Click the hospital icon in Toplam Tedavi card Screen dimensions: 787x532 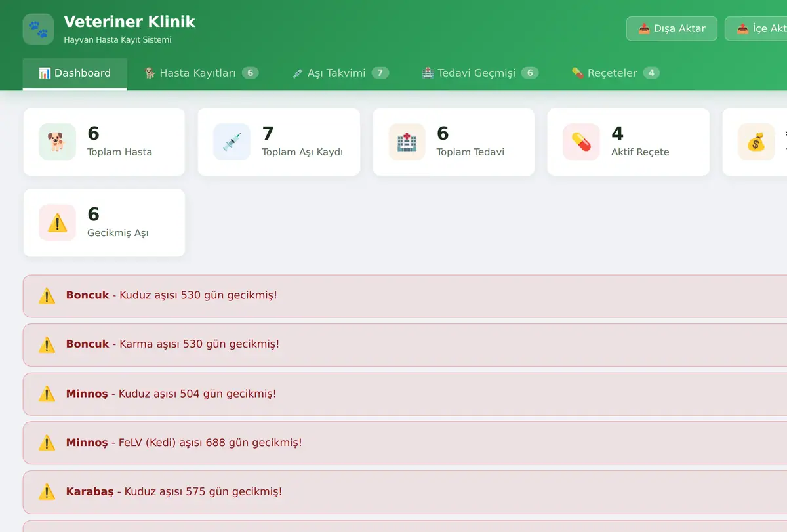407,142
